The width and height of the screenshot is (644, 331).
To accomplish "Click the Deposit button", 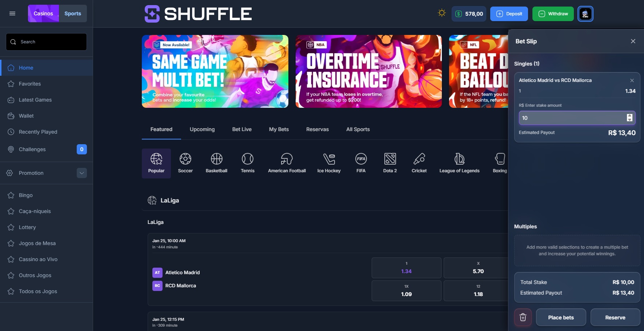I will (x=509, y=14).
